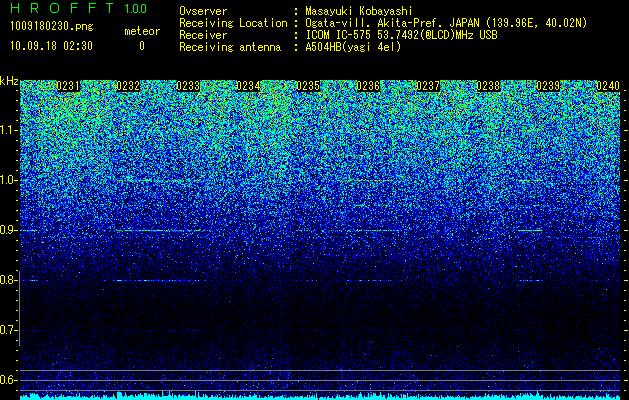Click the 0.6 frequency axis label
This screenshot has width=629, height=400.
[x=8, y=380]
